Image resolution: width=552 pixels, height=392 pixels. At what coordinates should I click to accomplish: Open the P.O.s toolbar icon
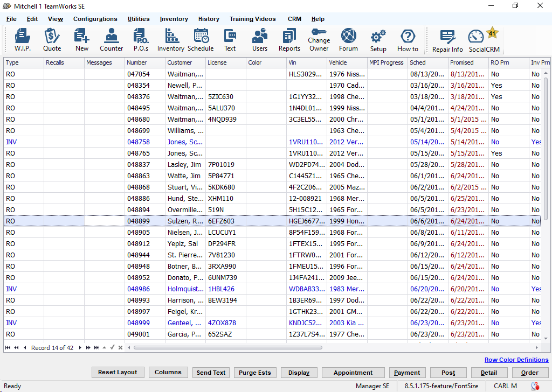point(141,40)
